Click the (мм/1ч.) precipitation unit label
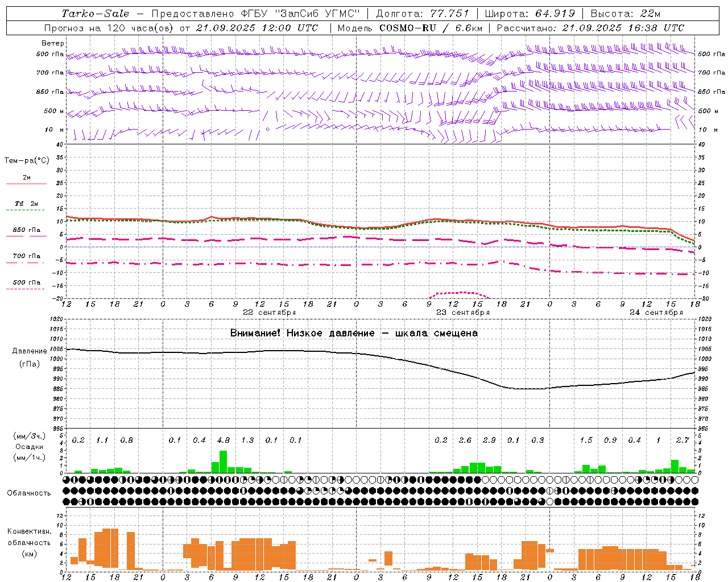 (28, 457)
